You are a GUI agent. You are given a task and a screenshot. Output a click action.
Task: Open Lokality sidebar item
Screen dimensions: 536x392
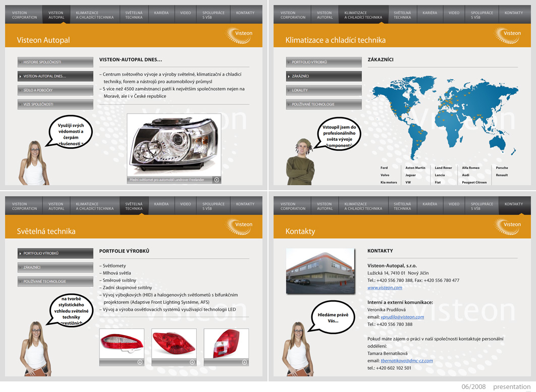click(324, 90)
